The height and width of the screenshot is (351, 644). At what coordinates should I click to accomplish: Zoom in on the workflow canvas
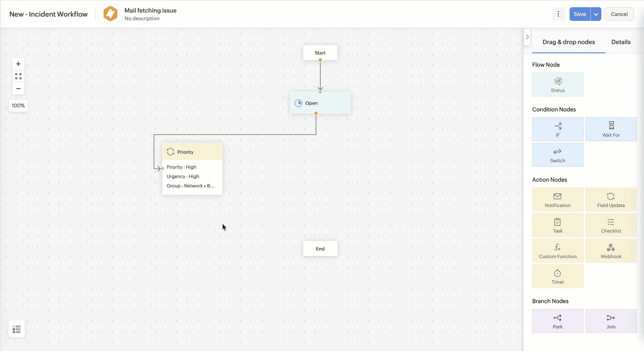[18, 64]
